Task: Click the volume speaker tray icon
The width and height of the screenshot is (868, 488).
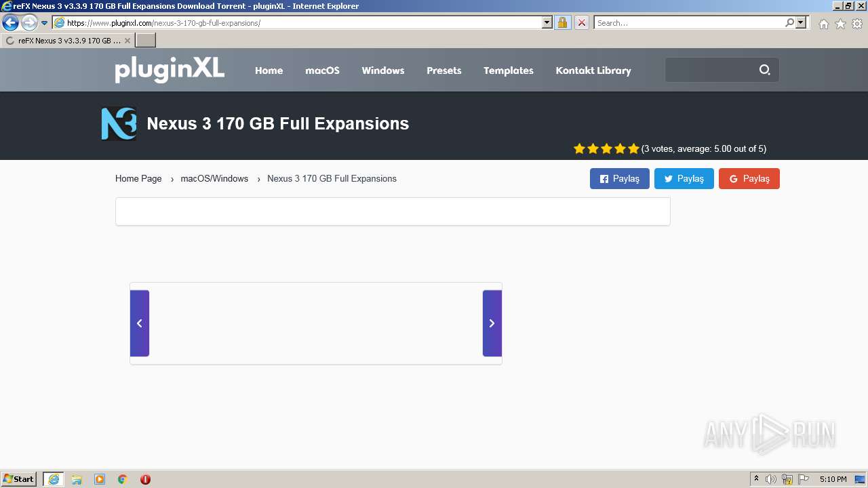Action: pos(771,479)
